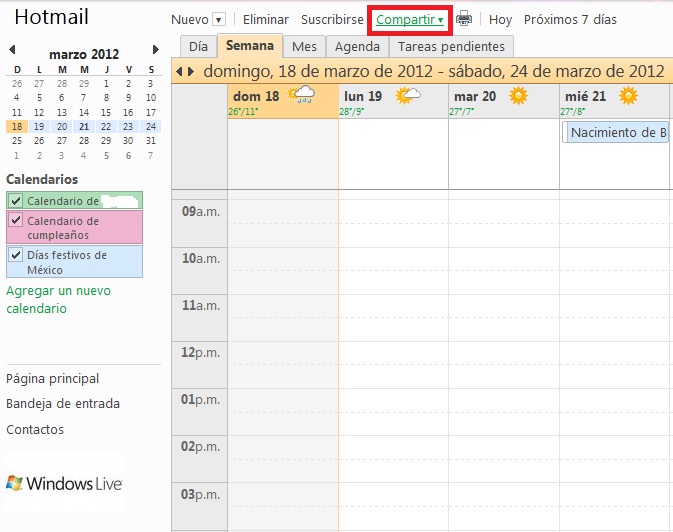Click the week date range heading
The height and width of the screenshot is (532, 673).
point(434,71)
